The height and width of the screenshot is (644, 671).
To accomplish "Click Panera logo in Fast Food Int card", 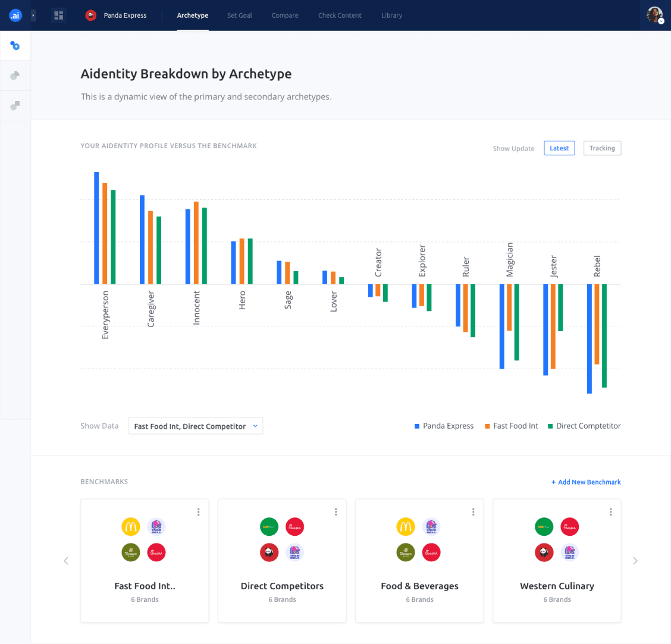I will coord(131,552).
